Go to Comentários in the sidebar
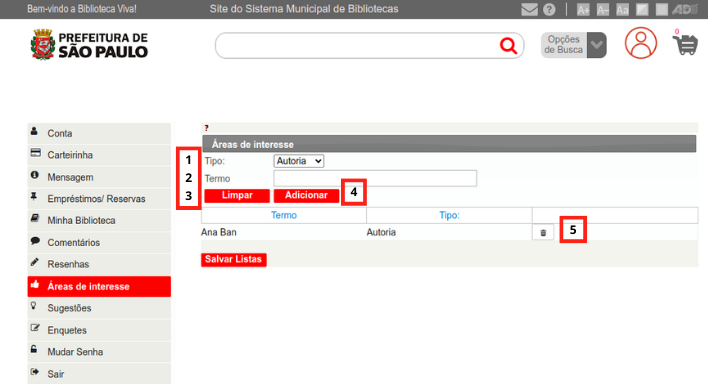Image resolution: width=708 pixels, height=384 pixels. point(99,243)
